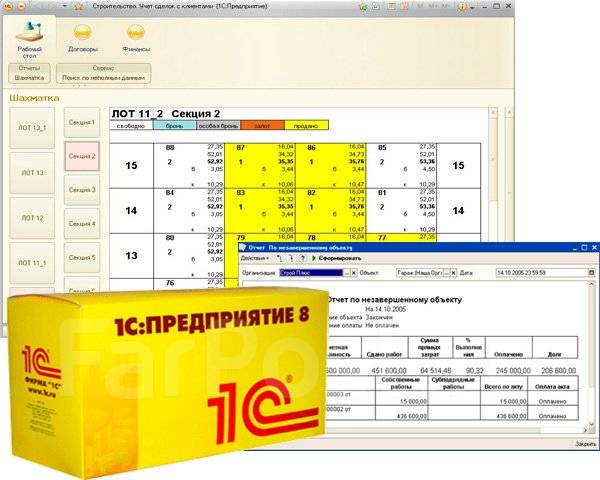Click the Организация field with Строй Плюс
Screen dimensions: 600x480
(311, 273)
